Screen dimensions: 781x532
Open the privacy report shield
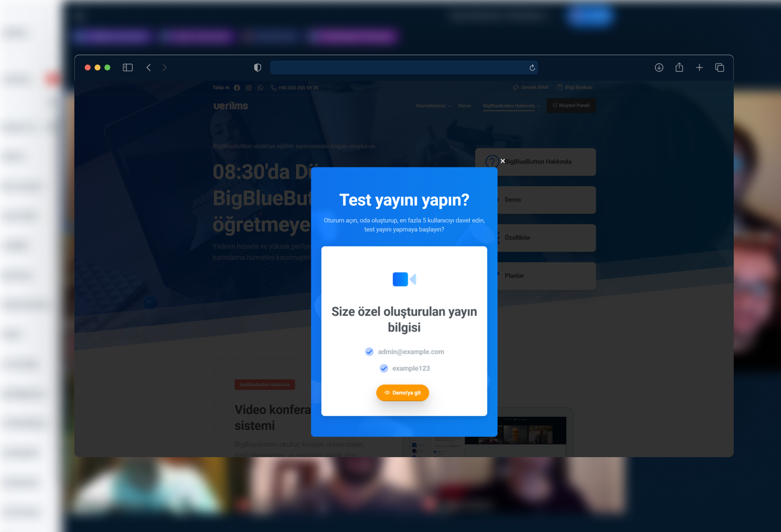(258, 67)
